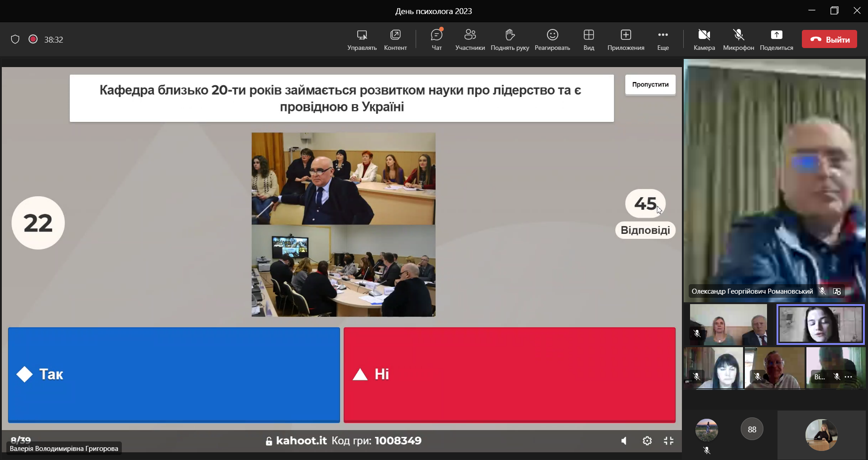The width and height of the screenshot is (868, 460).
Task: Mute Kahoot sound with speaker icon
Action: point(624,441)
